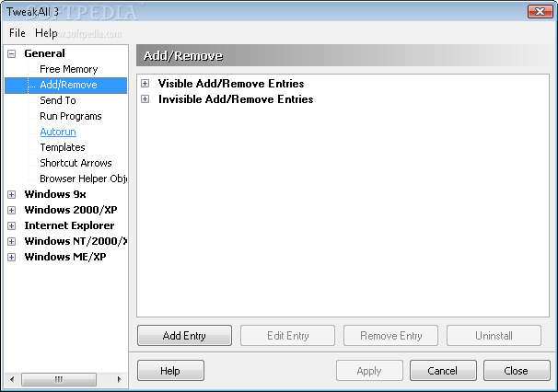Select Invisible Add/Remove Entries text

(x=236, y=99)
